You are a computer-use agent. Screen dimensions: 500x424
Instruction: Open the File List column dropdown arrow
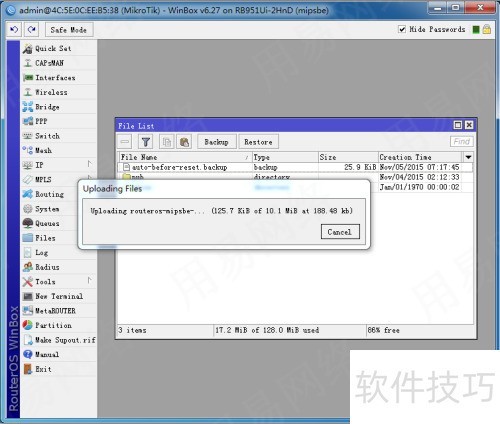coord(468,157)
